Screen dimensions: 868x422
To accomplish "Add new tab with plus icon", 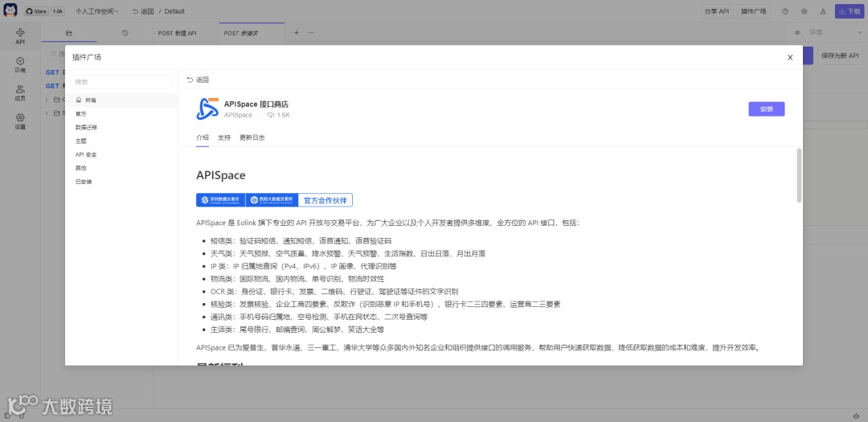I will (x=296, y=33).
